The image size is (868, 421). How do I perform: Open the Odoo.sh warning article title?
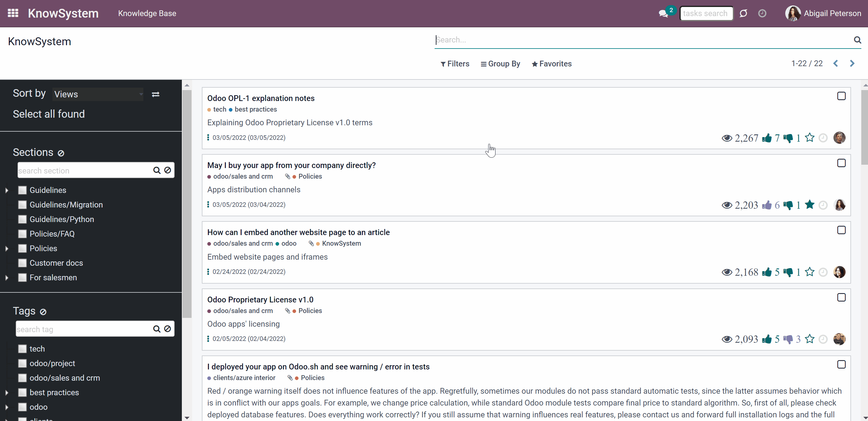319,367
